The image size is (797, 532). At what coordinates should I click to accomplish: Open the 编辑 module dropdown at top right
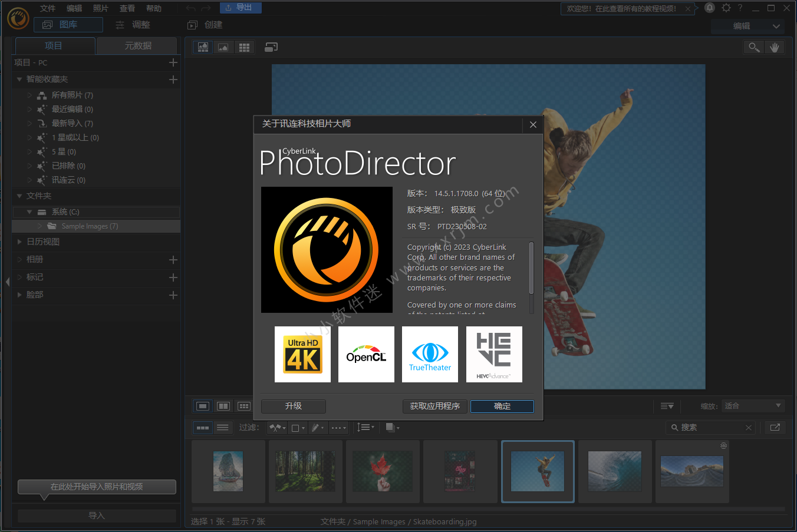(x=748, y=26)
